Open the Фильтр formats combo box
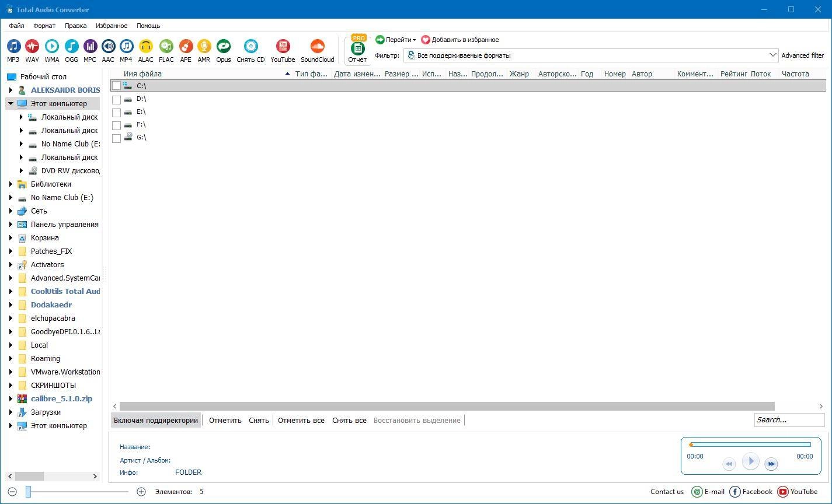The width and height of the screenshot is (832, 504). 591,55
